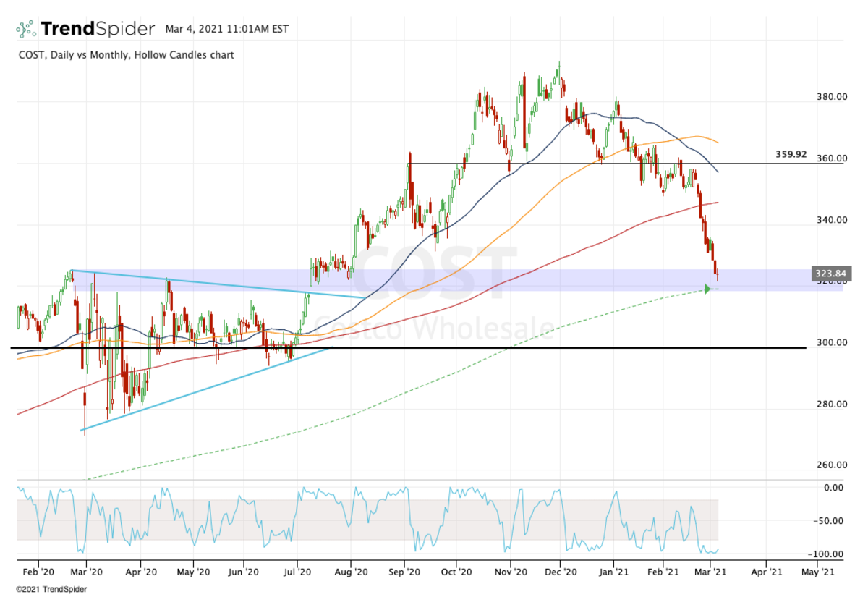Image resolution: width=868 pixels, height=597 pixels.
Task: Click the chart title "COST, Daily vs Monthly, Hollow Candles chart"
Action: click(x=126, y=55)
